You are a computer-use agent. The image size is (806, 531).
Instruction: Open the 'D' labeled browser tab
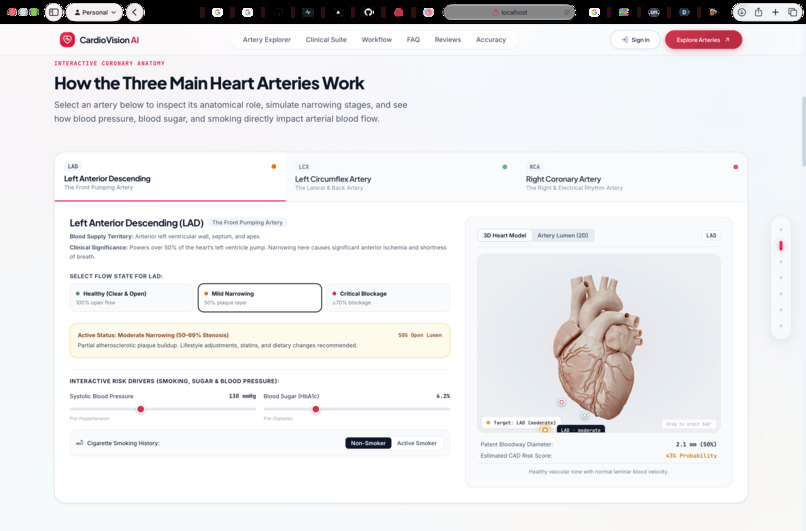coord(684,12)
